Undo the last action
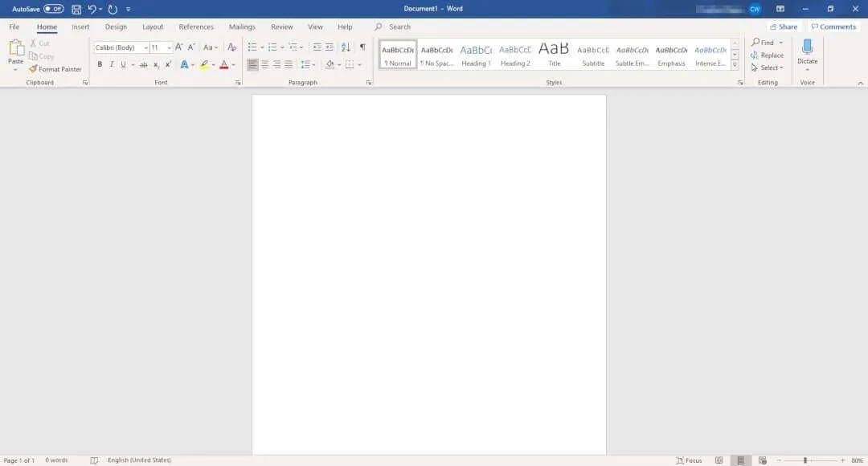The image size is (868, 466). point(92,10)
